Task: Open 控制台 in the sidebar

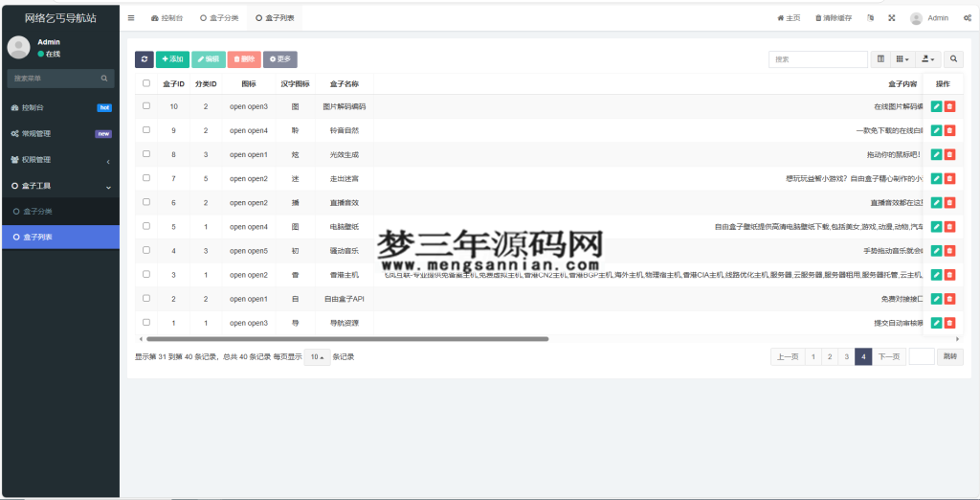Action: (60, 107)
